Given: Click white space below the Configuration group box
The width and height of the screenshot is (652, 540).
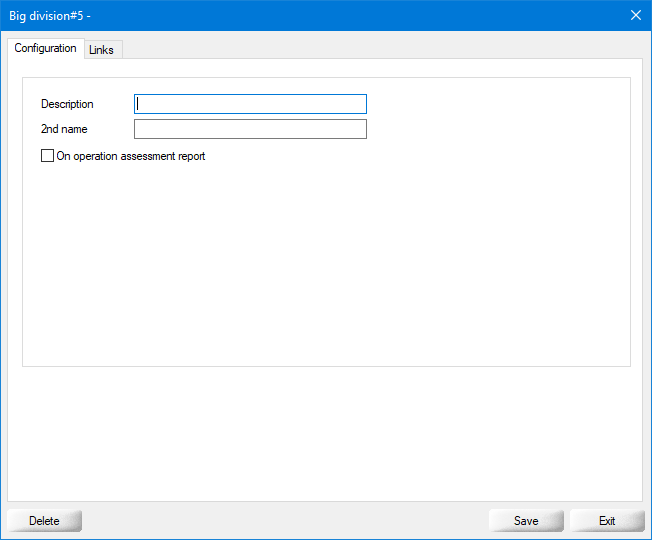Looking at the screenshot, I should click(x=326, y=430).
